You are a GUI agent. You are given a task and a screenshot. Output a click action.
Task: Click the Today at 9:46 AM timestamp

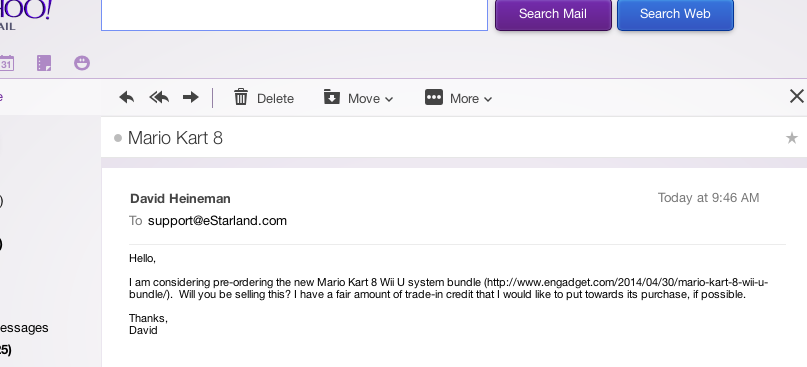[x=708, y=198]
